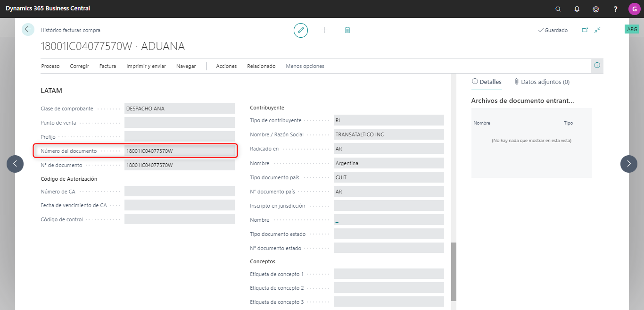
Task: Click Dynamics 365 Business Central title
Action: point(48,8)
